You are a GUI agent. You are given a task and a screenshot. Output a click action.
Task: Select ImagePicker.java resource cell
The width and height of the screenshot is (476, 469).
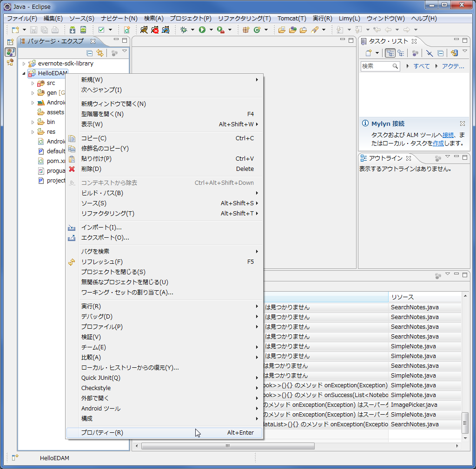coord(424,405)
